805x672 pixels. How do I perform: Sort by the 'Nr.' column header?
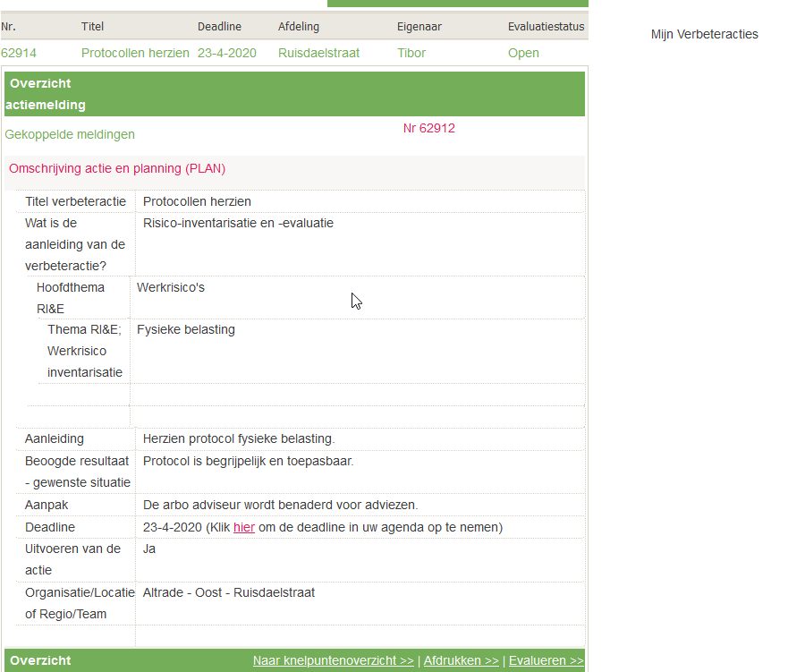pyautogui.click(x=9, y=27)
